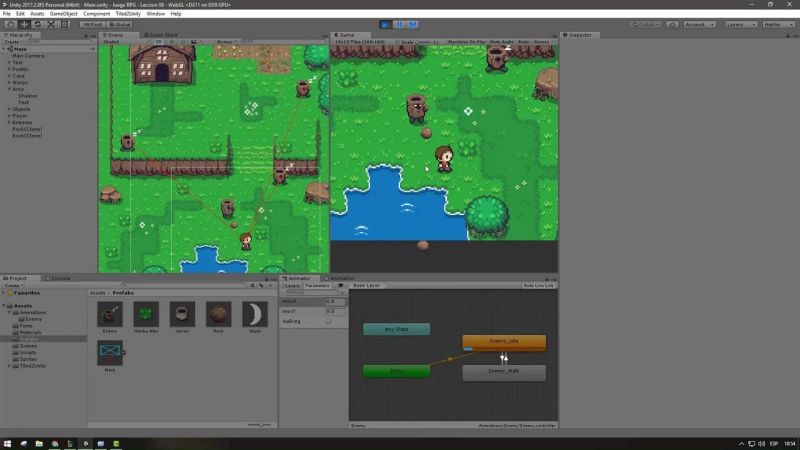Open the Tiled2Unity menu

(128, 14)
